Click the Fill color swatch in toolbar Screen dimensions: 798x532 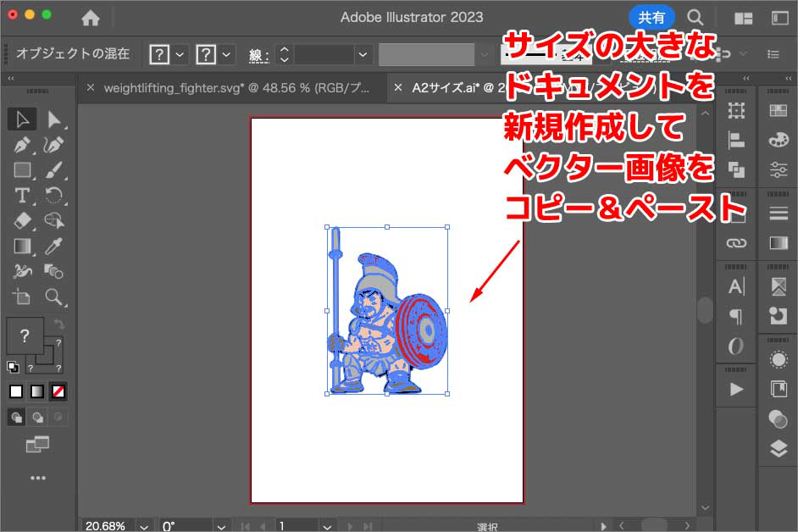point(25,335)
